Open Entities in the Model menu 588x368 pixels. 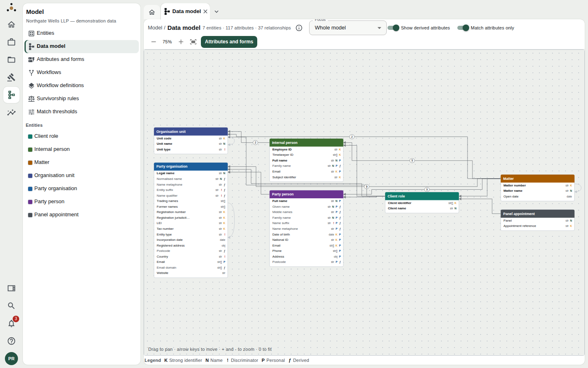(x=82, y=33)
